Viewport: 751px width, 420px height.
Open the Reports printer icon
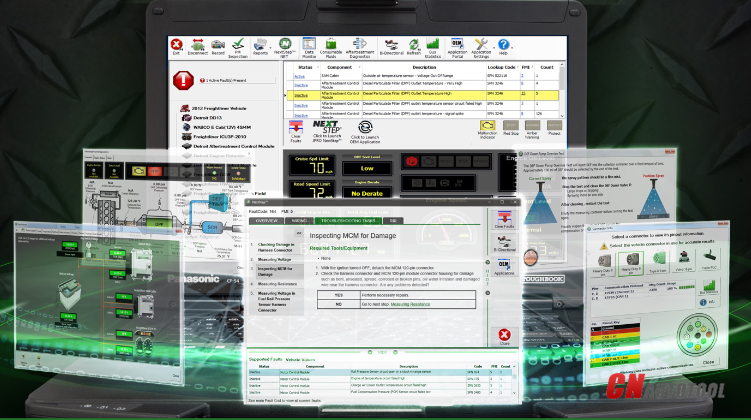tap(260, 47)
